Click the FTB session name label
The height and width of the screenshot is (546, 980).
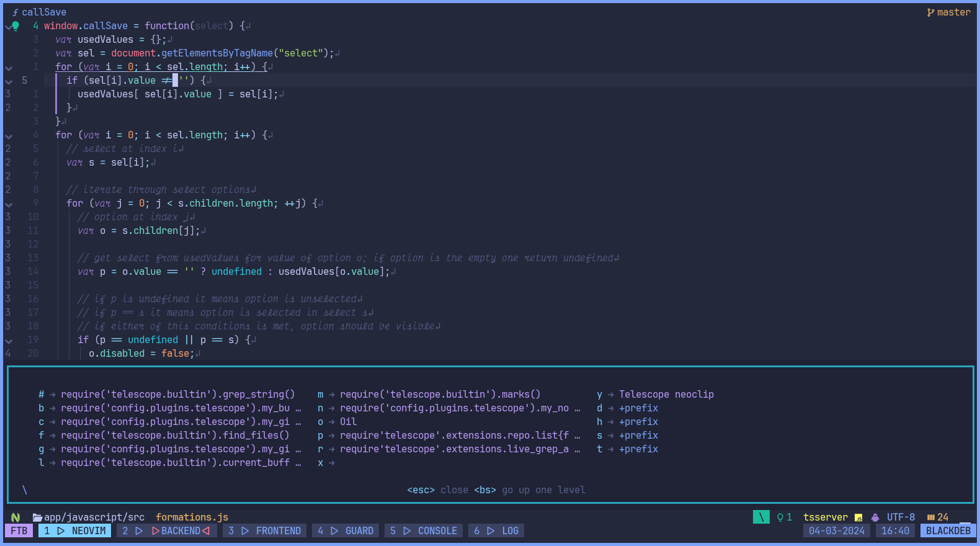[19, 531]
